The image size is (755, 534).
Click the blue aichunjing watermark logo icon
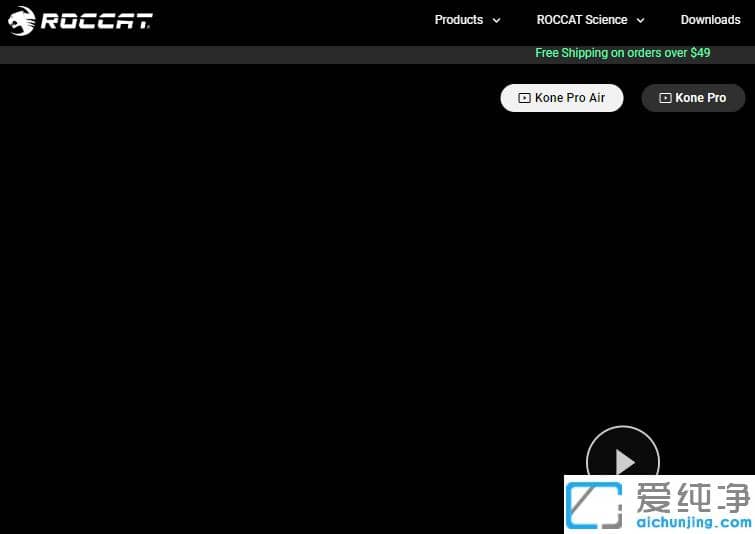(x=594, y=505)
